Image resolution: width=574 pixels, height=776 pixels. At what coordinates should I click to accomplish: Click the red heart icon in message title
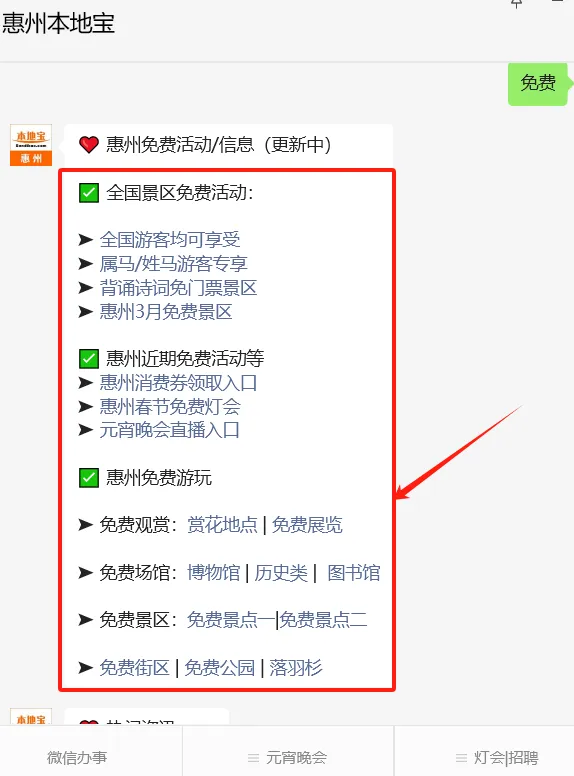(89, 145)
